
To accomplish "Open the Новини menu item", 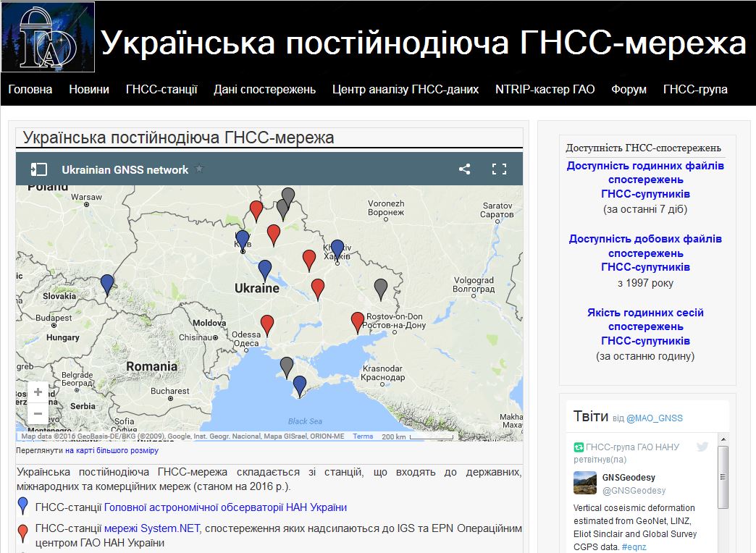I will (x=89, y=90).
